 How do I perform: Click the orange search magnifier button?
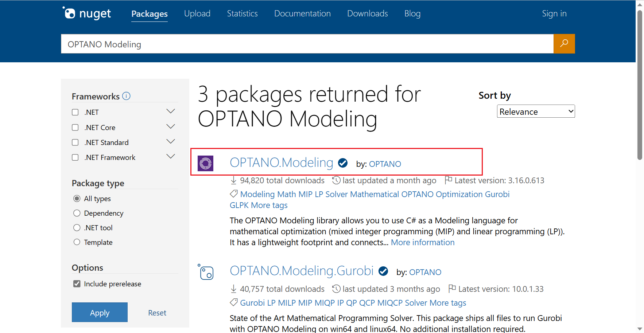pyautogui.click(x=564, y=44)
